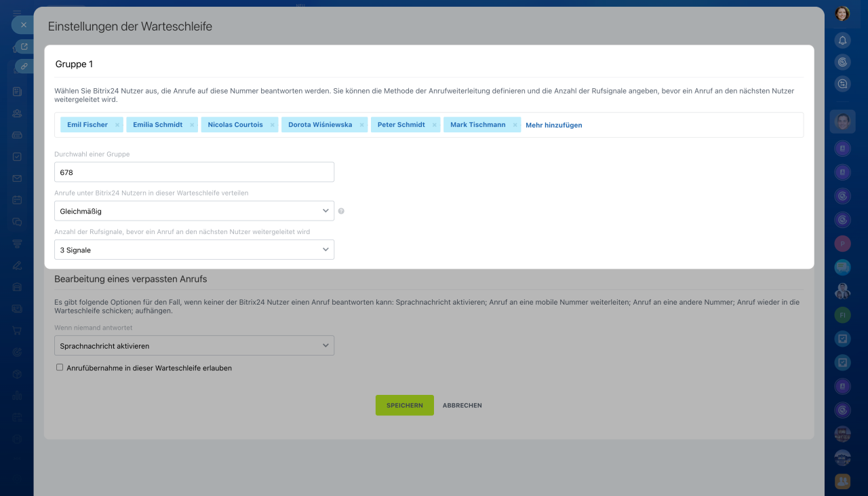Open the Gleichmäßig distribution dropdown
Viewport: 868px width, 496px height.
click(194, 211)
